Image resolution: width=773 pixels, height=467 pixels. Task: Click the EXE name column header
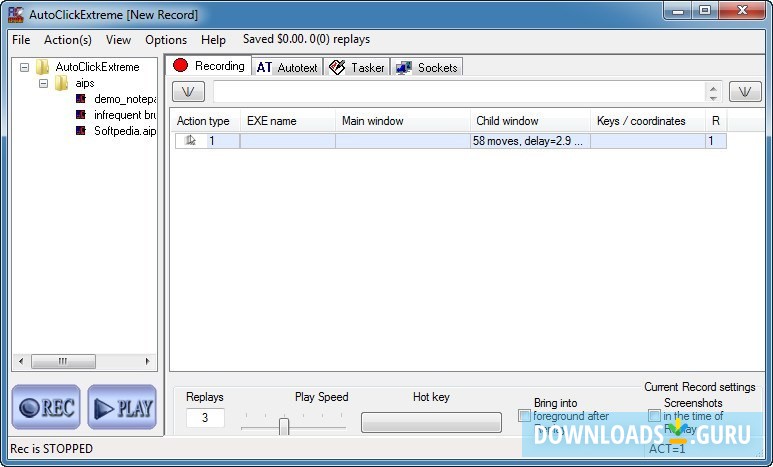pyautogui.click(x=288, y=121)
